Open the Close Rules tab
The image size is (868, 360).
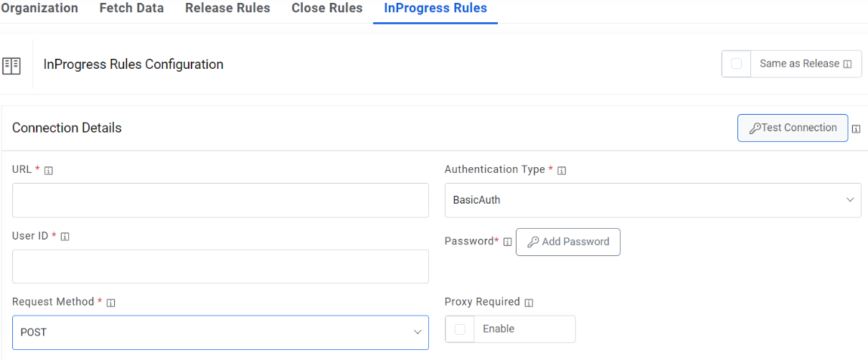tap(327, 9)
